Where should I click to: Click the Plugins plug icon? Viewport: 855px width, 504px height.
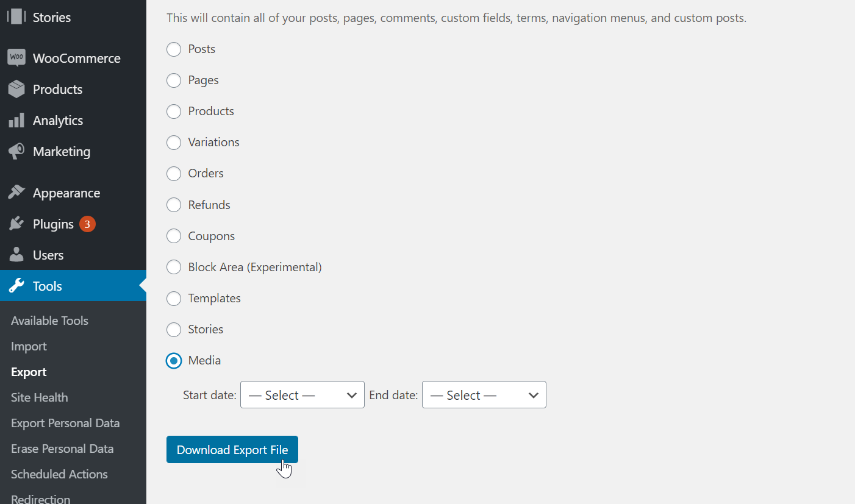point(16,224)
